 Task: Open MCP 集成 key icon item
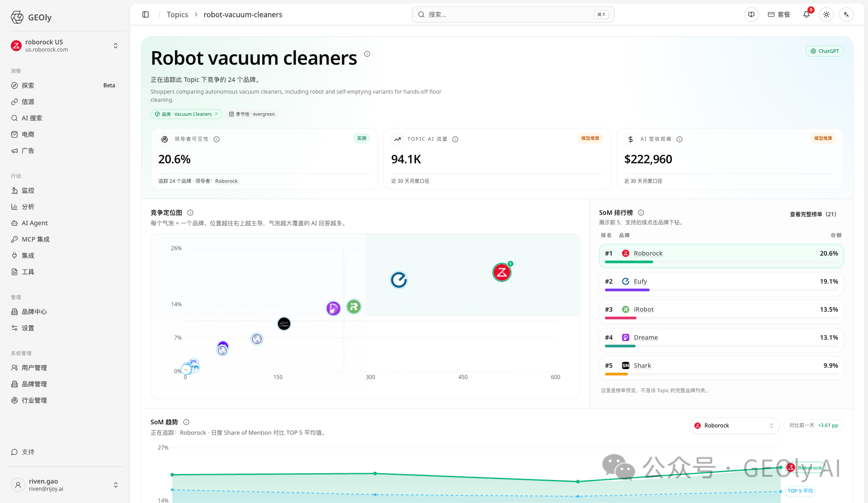(65, 239)
